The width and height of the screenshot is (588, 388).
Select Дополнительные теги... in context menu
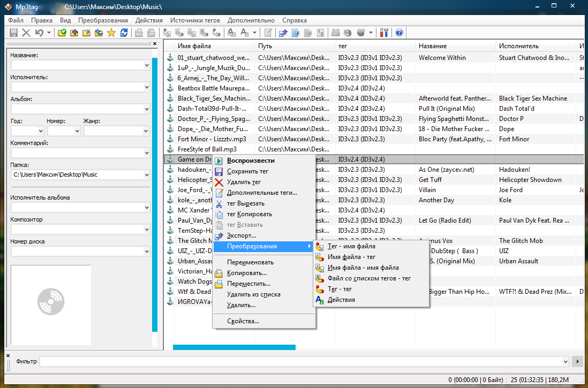coord(264,193)
